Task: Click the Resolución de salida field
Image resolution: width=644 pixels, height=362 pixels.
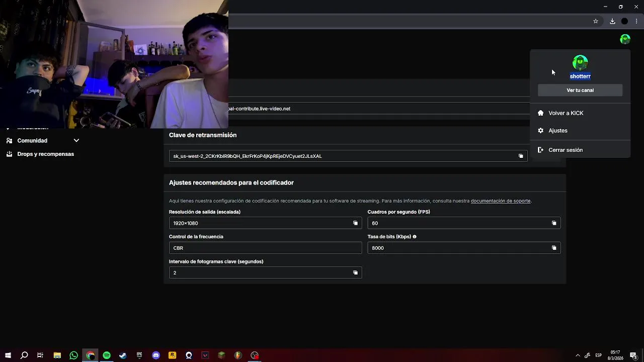Action: [265, 223]
